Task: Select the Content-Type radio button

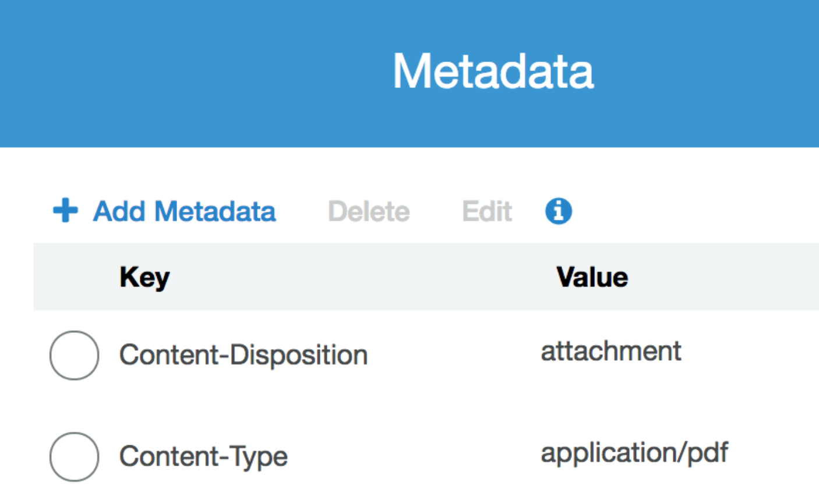Action: click(74, 456)
